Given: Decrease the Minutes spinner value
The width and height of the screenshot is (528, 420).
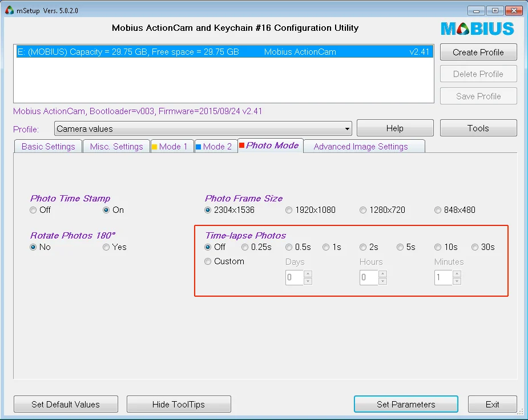Looking at the screenshot, I should 457,281.
